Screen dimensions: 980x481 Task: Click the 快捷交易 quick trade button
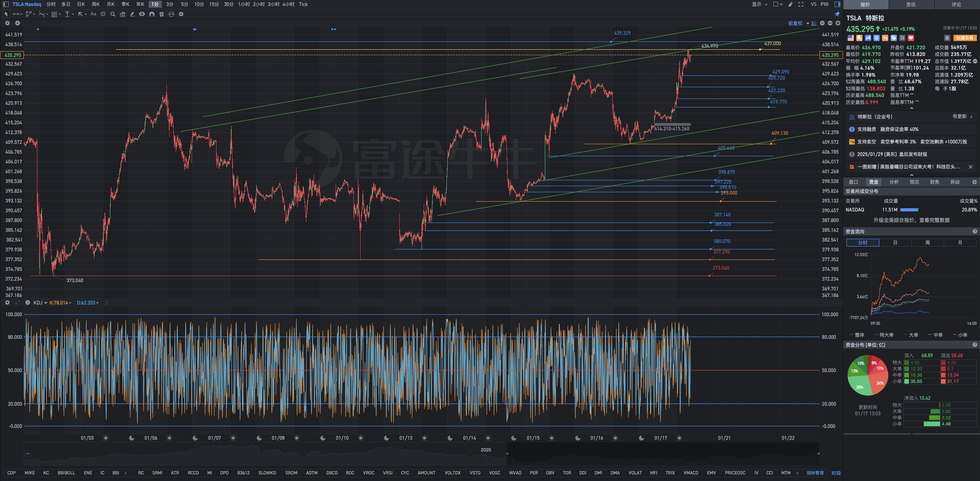(965, 38)
